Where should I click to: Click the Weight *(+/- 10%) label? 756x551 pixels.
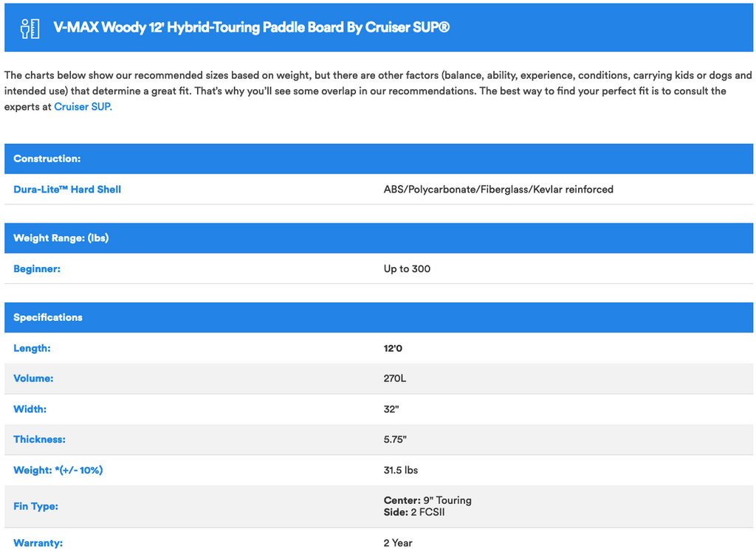(58, 470)
